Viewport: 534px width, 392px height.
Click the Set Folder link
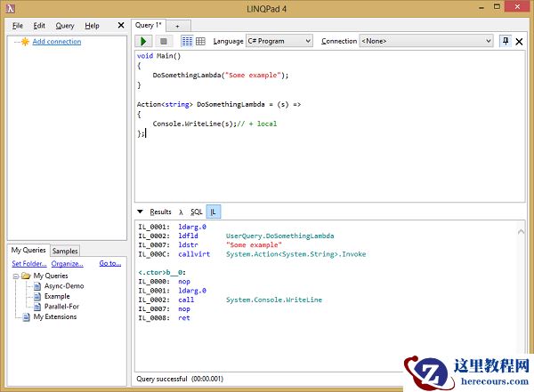[x=29, y=264]
